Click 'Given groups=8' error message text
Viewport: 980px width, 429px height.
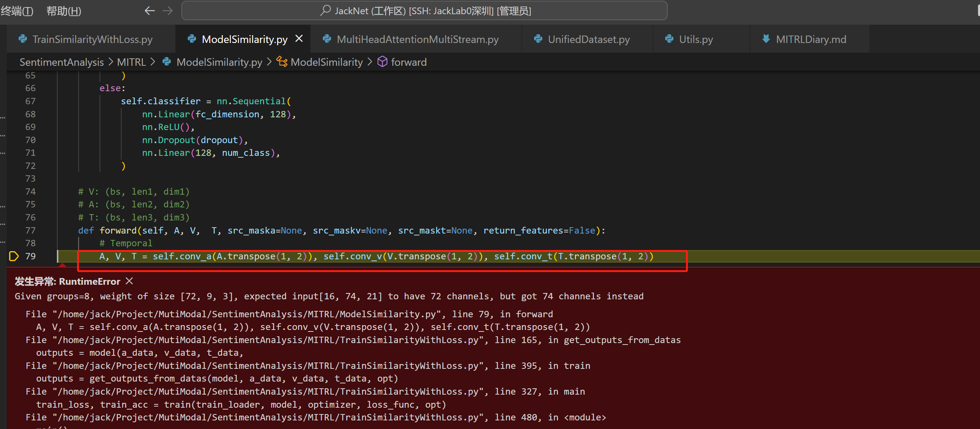pos(329,296)
